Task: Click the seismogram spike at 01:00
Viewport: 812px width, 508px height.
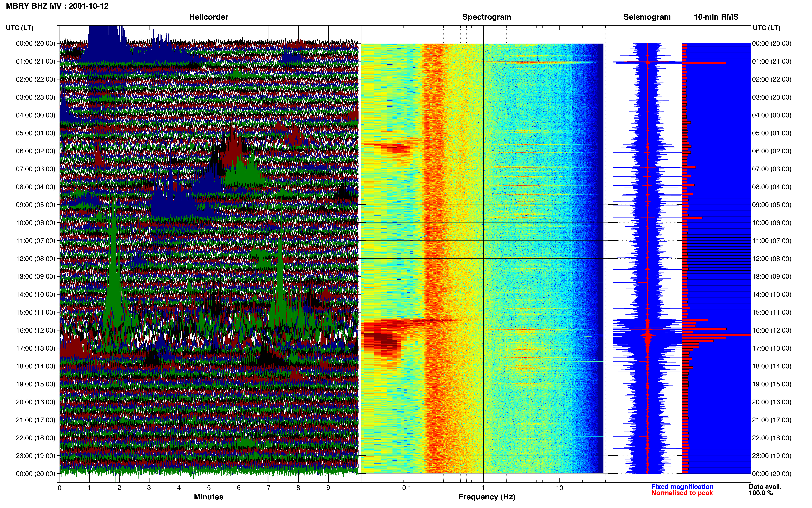Action: point(647,62)
